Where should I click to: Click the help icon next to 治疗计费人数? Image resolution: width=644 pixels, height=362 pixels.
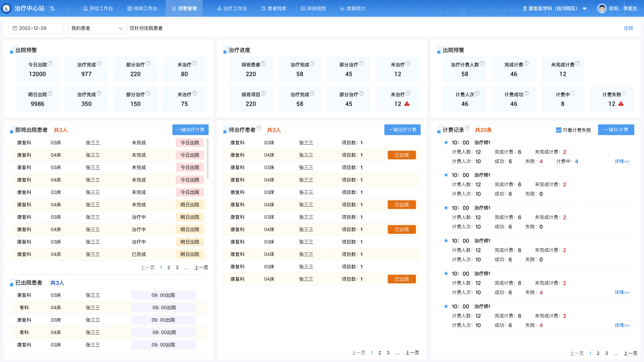click(x=482, y=64)
